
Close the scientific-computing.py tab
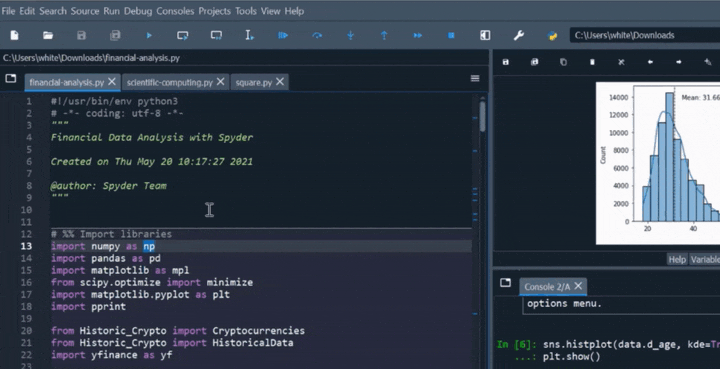[x=220, y=82]
